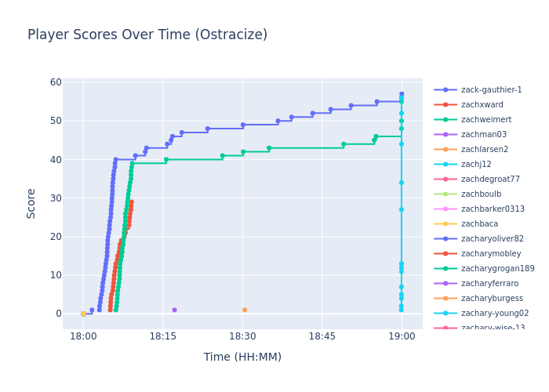Click the 18:30 x-axis tick label
Viewport: 549px width, 392px height.
pyautogui.click(x=242, y=336)
